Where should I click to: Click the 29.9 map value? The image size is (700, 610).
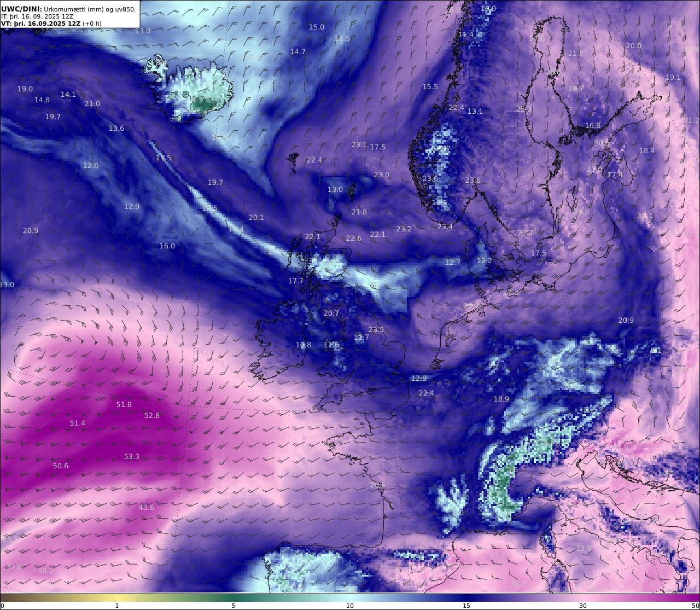(x=581, y=212)
